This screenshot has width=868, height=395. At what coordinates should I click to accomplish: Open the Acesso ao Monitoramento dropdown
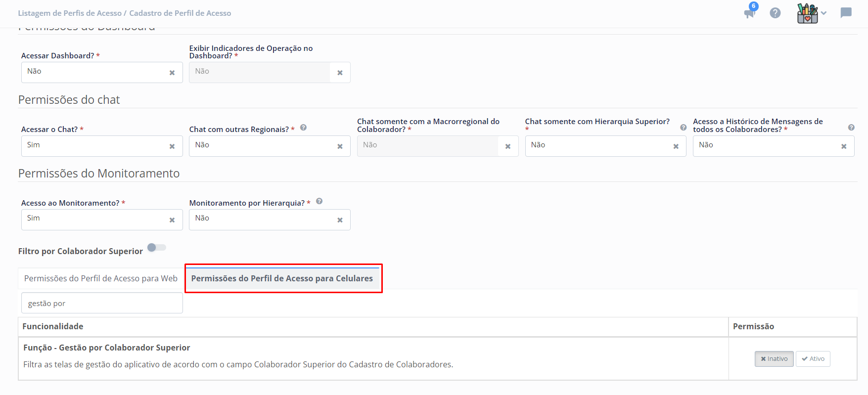(x=94, y=219)
